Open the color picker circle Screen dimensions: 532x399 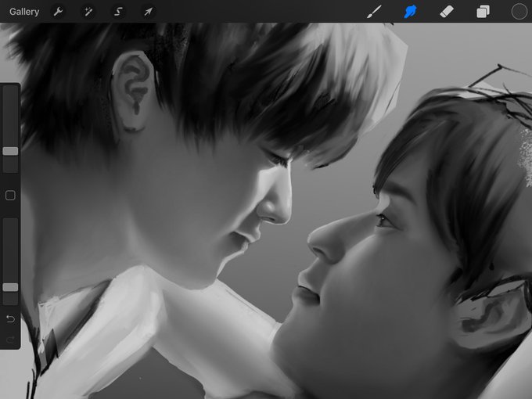tap(519, 12)
